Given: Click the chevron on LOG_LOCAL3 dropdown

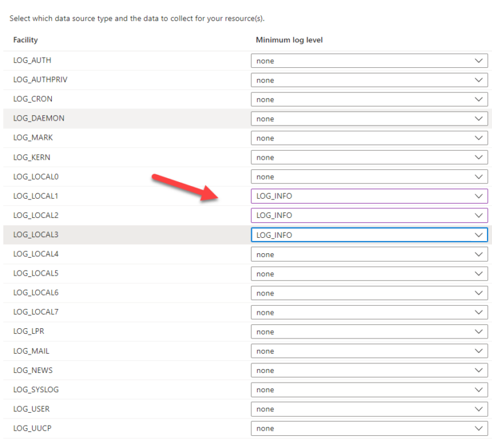Looking at the screenshot, I should 478,235.
